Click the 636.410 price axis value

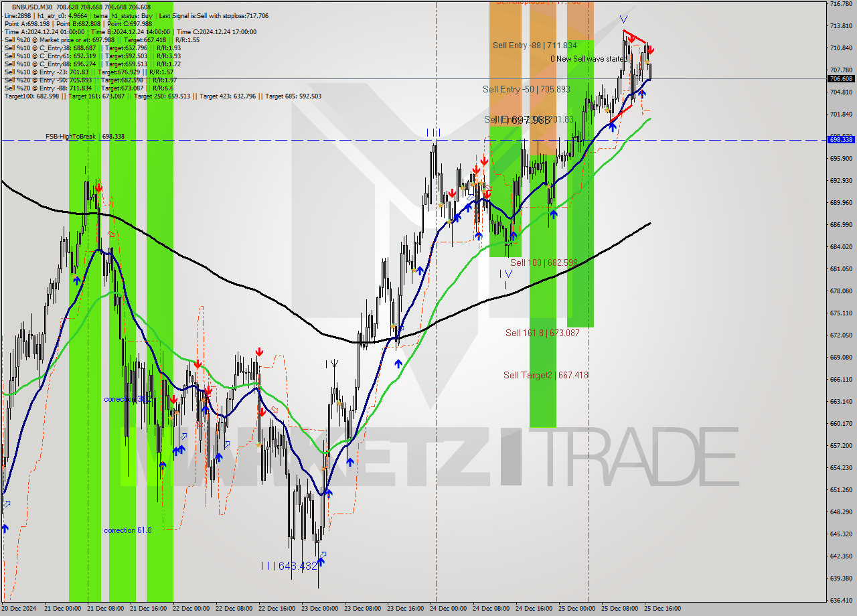pyautogui.click(x=841, y=601)
